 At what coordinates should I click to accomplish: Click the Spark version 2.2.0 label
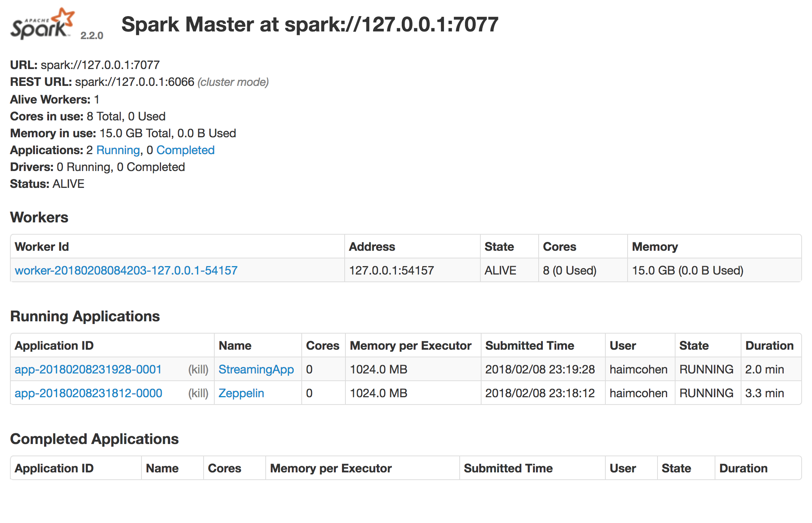92,36
